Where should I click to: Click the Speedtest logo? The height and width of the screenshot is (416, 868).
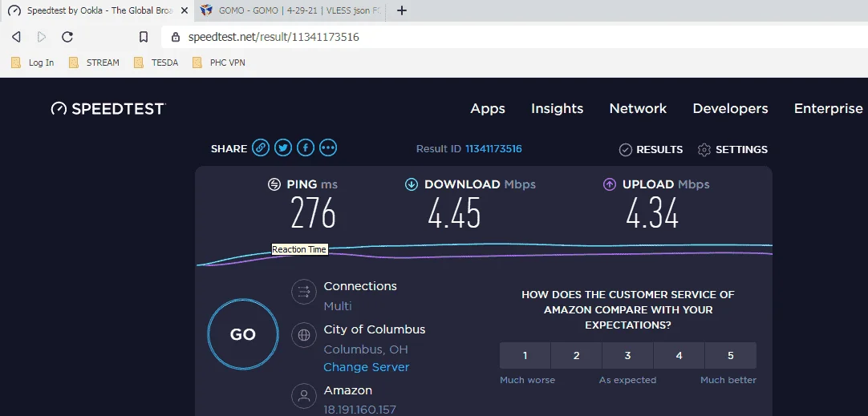(x=108, y=108)
